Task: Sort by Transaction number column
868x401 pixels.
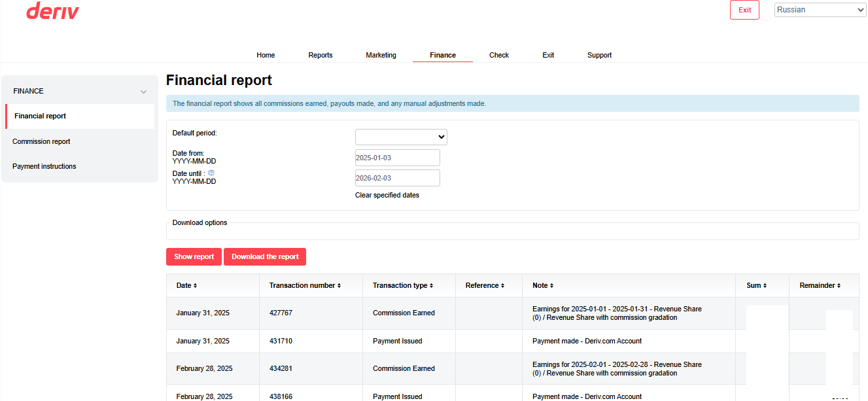Action: 305,286
